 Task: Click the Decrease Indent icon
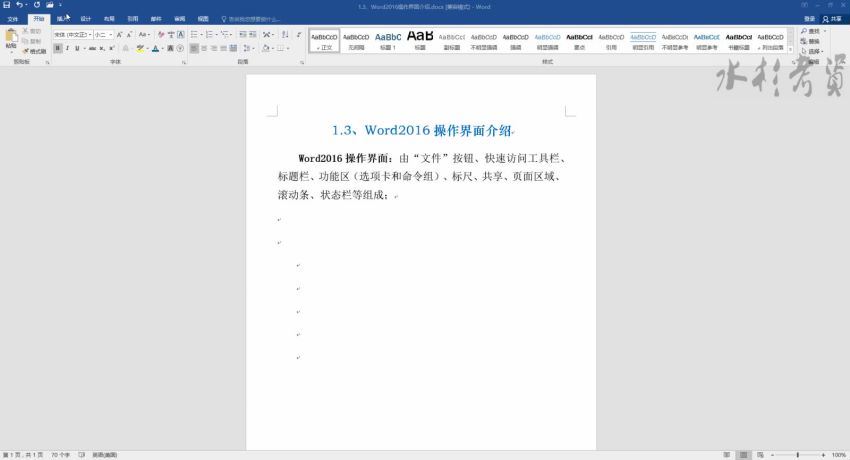click(x=243, y=35)
